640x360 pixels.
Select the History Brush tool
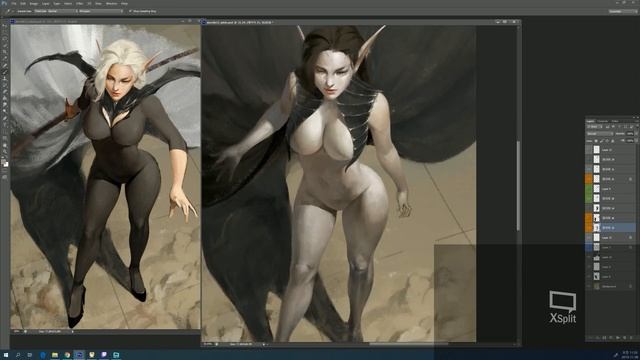[5, 84]
